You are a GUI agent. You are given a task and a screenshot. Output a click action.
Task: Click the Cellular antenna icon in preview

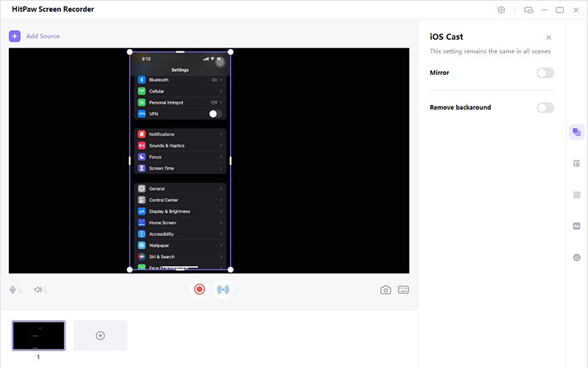142,91
